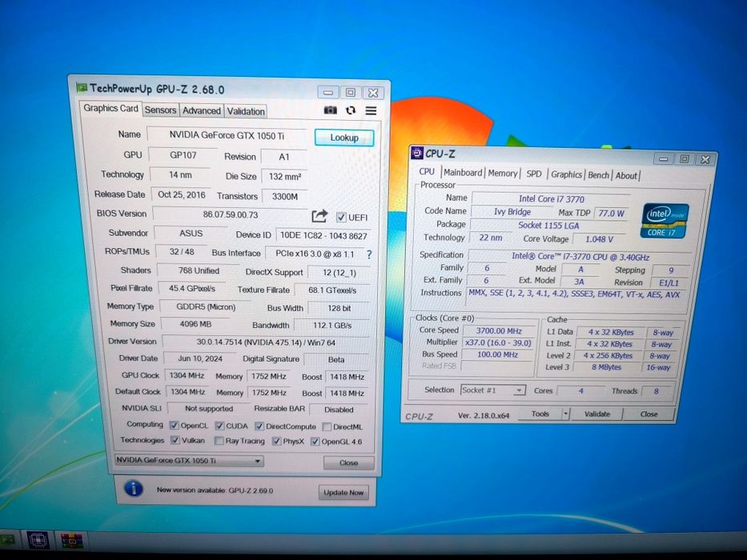
Task: Open the Bench tab in CPU-Z
Action: tap(598, 175)
